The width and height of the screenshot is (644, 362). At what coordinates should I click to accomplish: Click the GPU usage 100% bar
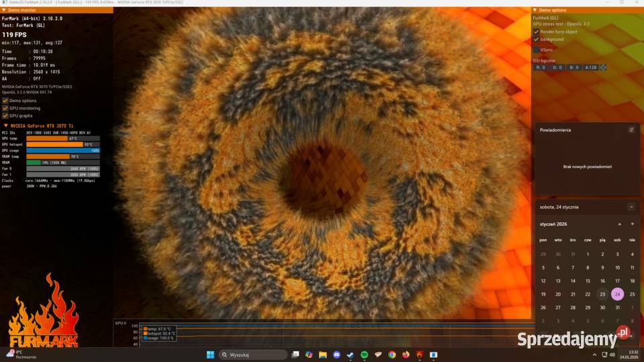tap(63, 150)
